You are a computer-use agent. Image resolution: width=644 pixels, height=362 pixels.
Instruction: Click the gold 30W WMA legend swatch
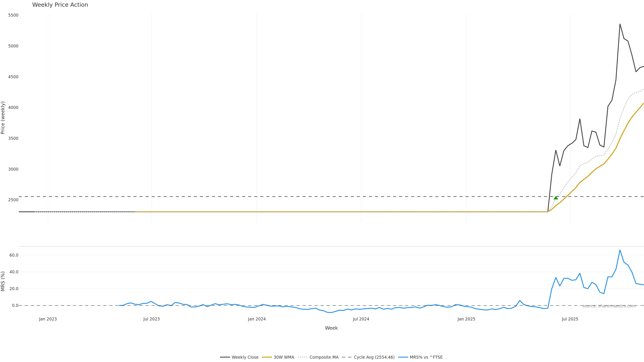click(x=267, y=357)
